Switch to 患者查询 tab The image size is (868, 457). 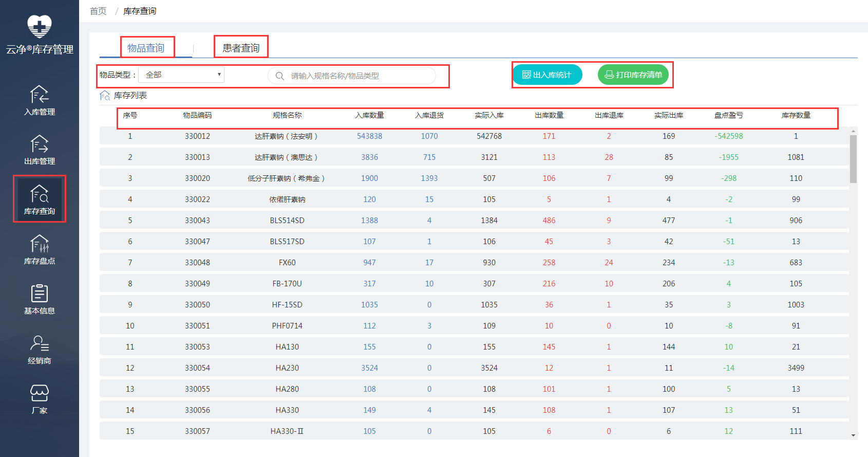click(241, 48)
